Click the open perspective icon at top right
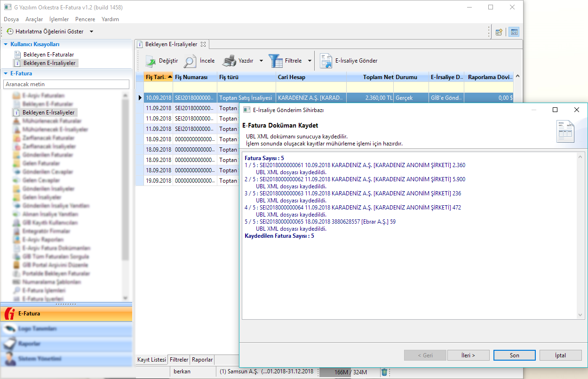Screen dimensions: 588x379 pyautogui.click(x=499, y=32)
